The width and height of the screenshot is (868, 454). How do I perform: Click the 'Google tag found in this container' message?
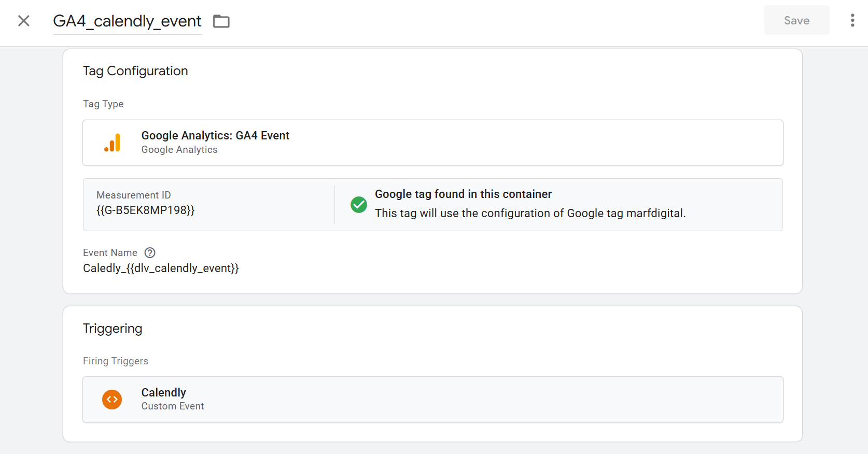coord(463,194)
